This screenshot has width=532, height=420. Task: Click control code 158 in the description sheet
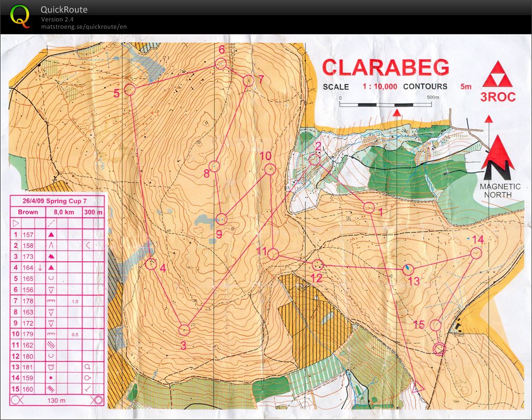click(28, 246)
